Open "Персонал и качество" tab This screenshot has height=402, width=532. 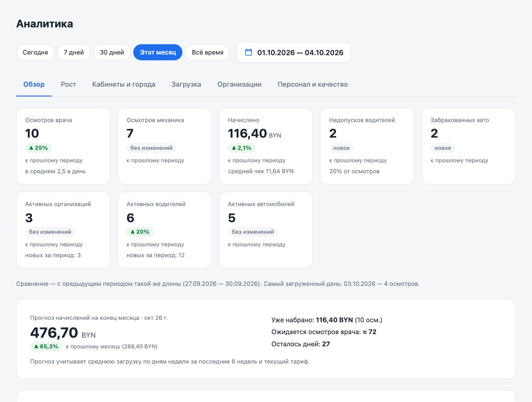312,84
